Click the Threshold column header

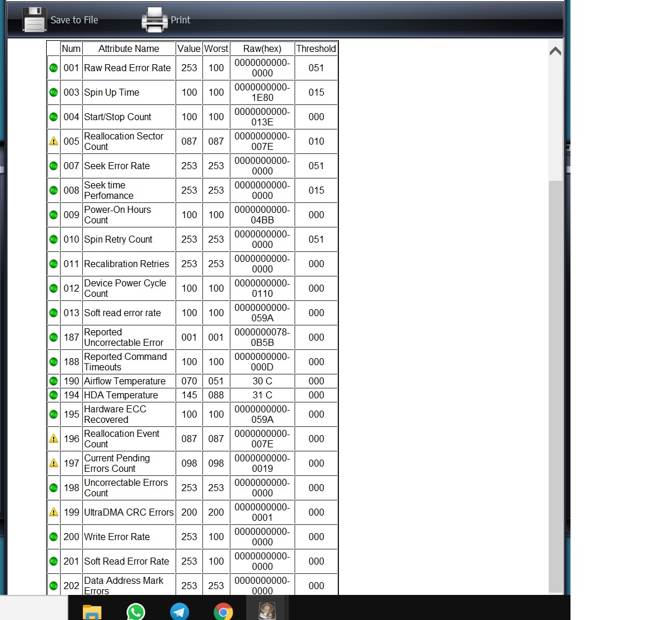point(316,48)
